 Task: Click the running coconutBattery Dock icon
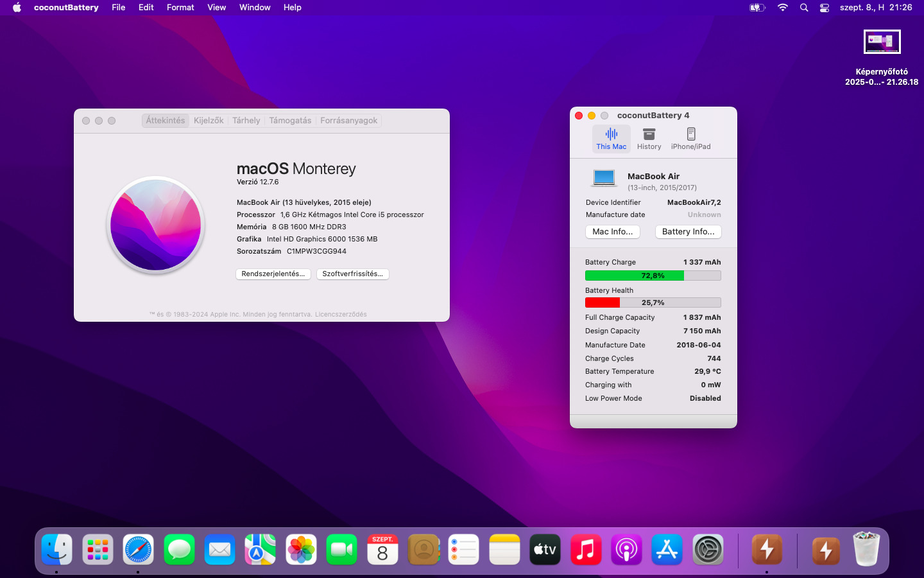click(x=767, y=550)
